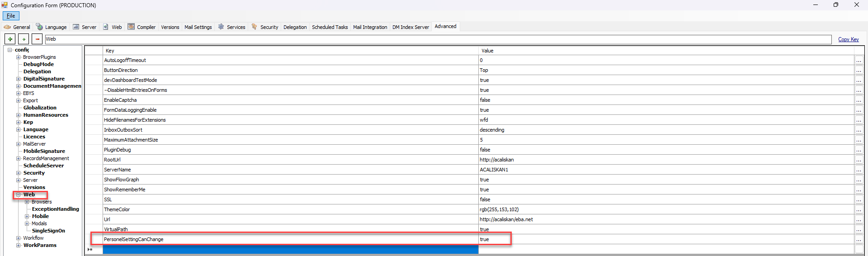Click the ellipsis button for RootUrl row
The height and width of the screenshot is (256, 868).
[x=859, y=160]
